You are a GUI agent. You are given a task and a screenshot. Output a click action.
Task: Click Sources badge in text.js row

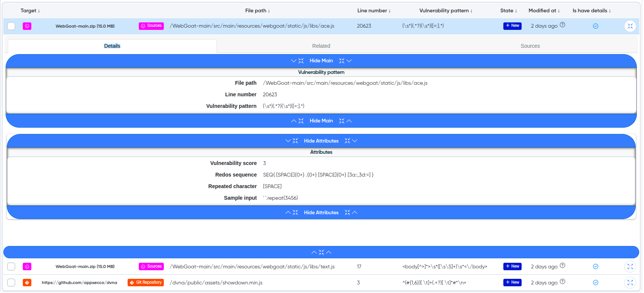151,266
